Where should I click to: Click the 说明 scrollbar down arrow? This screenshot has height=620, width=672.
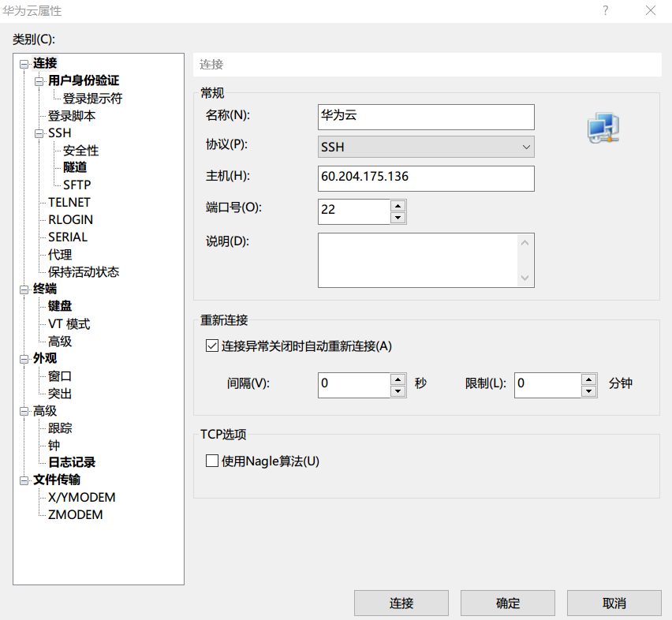[x=525, y=278]
